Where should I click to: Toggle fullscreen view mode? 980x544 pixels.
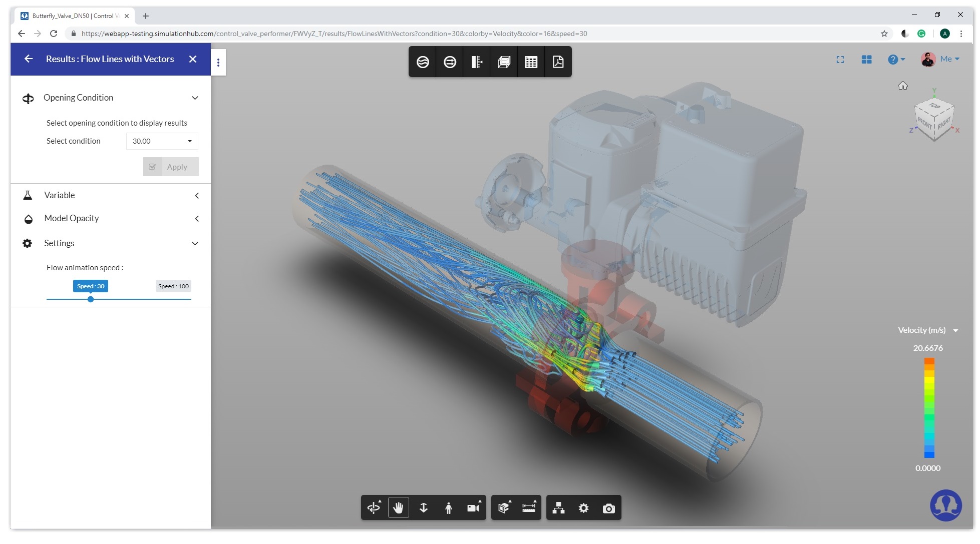(x=840, y=59)
